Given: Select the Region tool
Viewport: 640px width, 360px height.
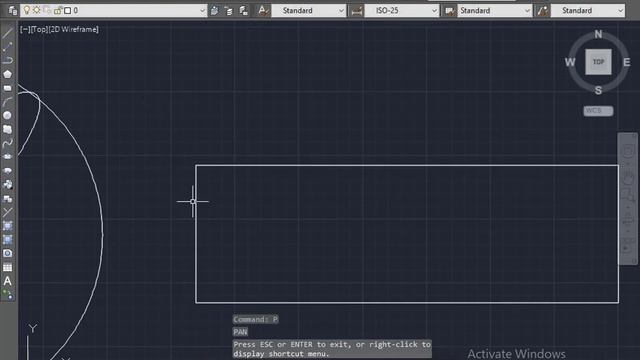Looking at the screenshot, I should pyautogui.click(x=7, y=253).
